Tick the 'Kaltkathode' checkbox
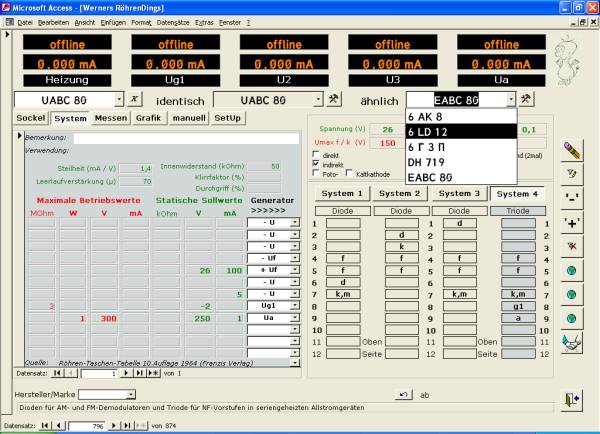The image size is (600, 434). tap(349, 173)
